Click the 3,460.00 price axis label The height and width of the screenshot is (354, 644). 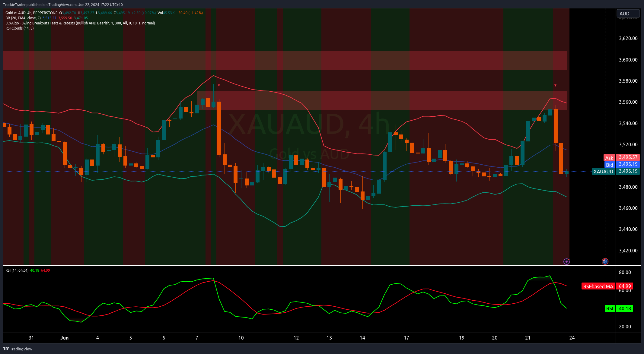628,208
